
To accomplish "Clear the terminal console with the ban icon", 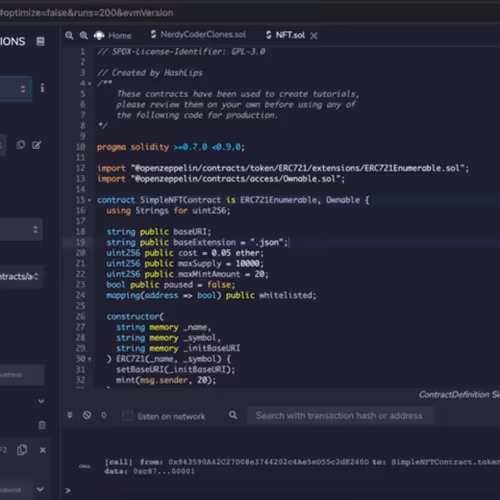I will pyautogui.click(x=87, y=415).
